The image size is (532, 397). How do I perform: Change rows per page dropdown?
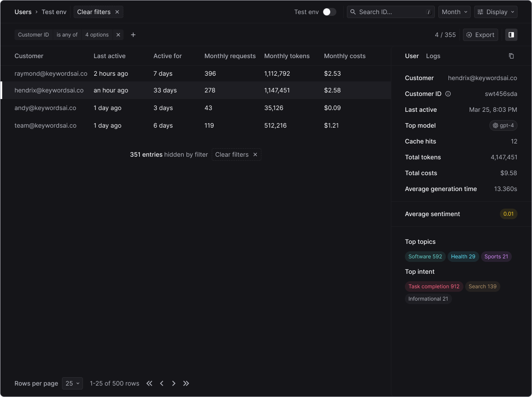pos(73,383)
